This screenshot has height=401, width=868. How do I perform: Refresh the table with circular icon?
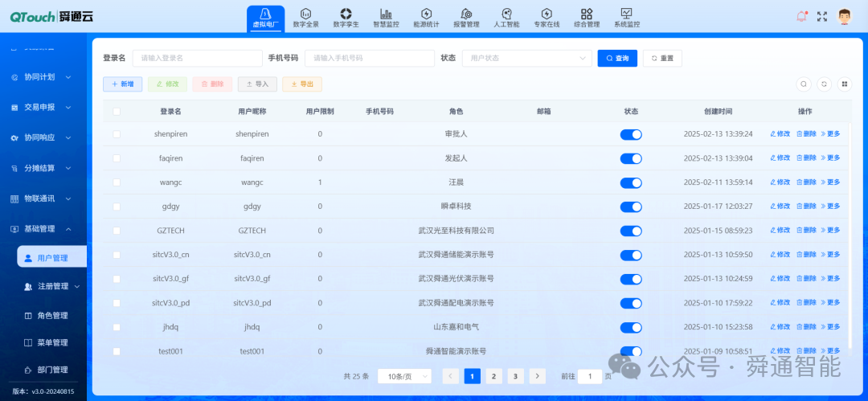pos(825,84)
